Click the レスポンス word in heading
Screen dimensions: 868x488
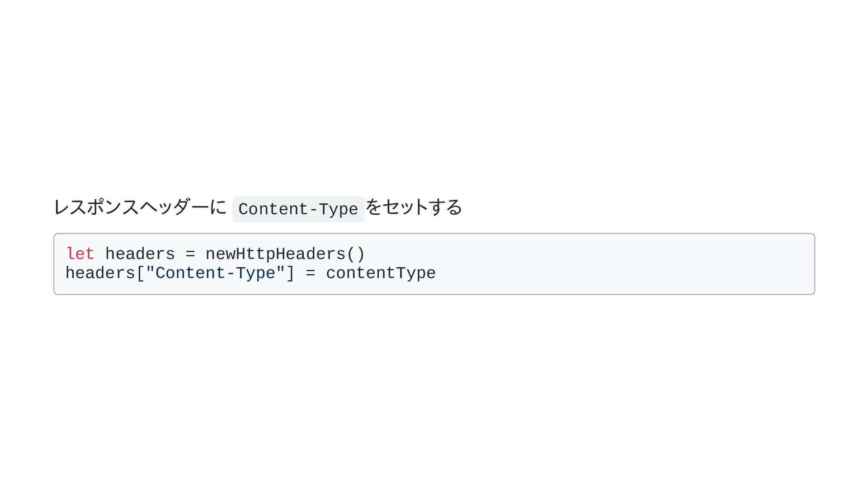[96, 207]
